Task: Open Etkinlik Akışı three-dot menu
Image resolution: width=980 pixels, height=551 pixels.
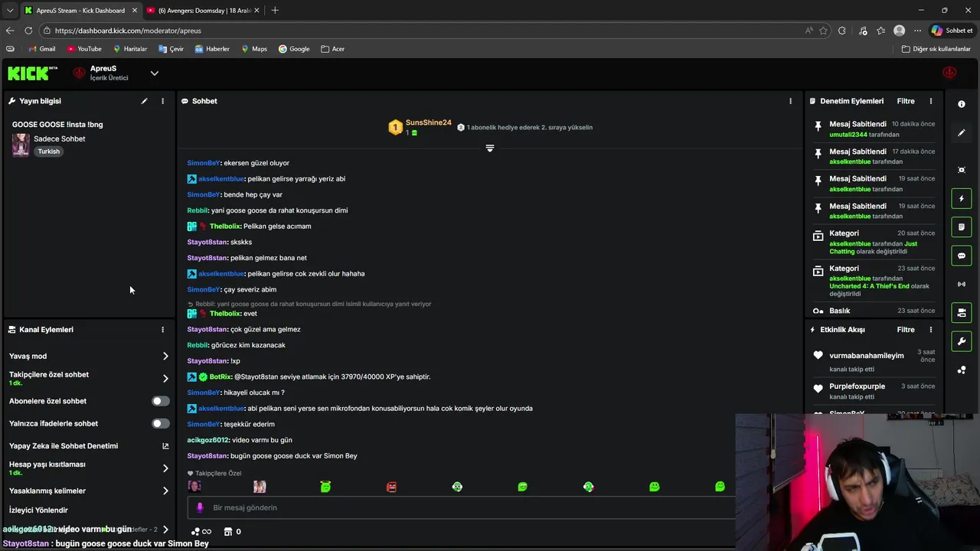Action: (931, 330)
